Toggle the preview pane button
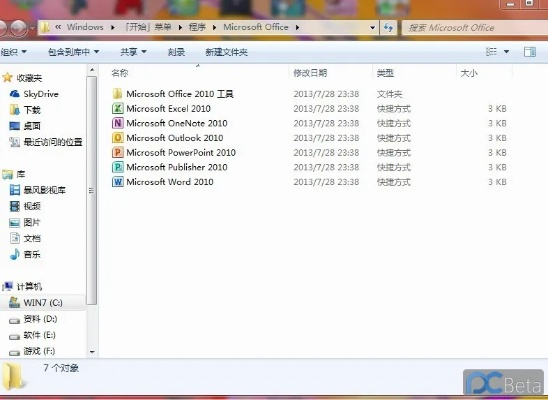Image resolution: width=548 pixels, height=400 pixels. pos(530,52)
